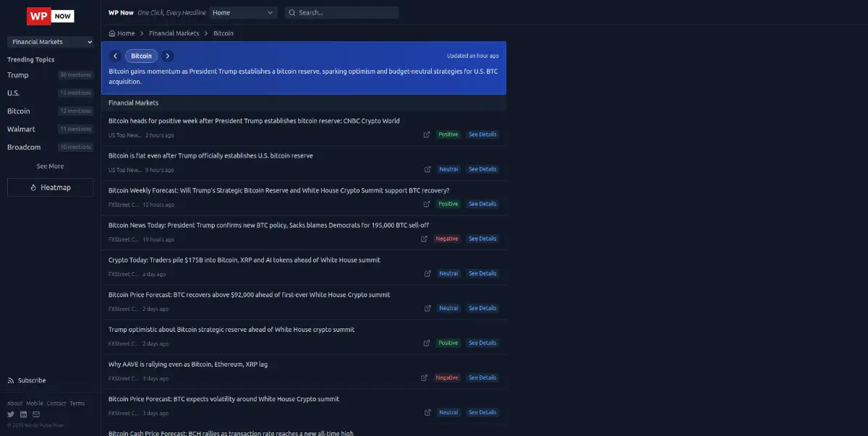This screenshot has height=436, width=868.
Task: Click home icon in breadcrumb
Action: [x=112, y=33]
